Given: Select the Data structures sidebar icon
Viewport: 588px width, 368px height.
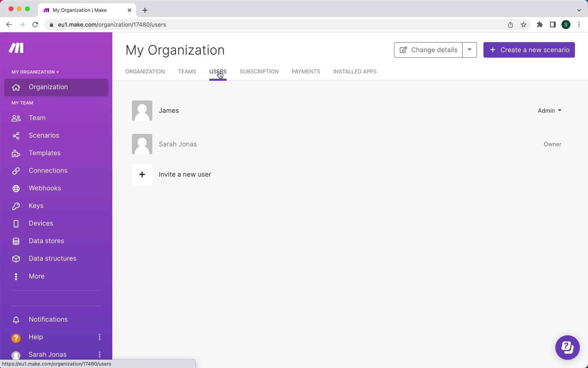Looking at the screenshot, I should coord(16,258).
